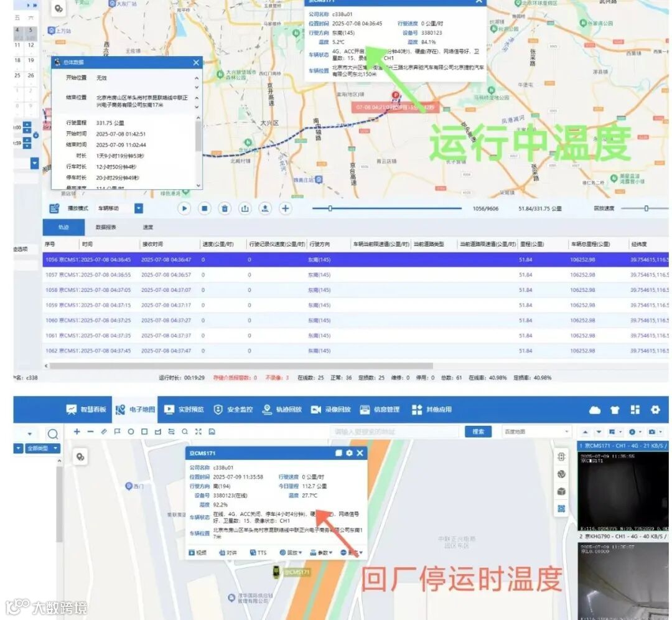Image resolution: width=672 pixels, height=620 pixels.
Task: Select track row 1062 at 04:37:45
Action: 356,350
